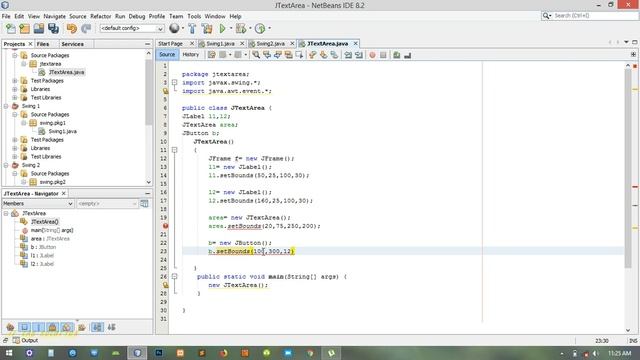Open the Tools menu

[x=194, y=16]
